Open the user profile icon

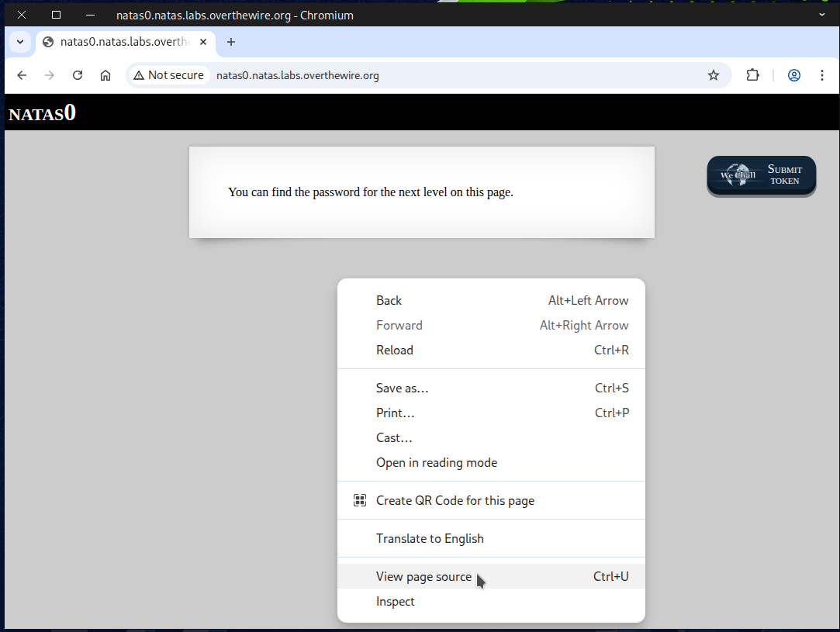[793, 75]
